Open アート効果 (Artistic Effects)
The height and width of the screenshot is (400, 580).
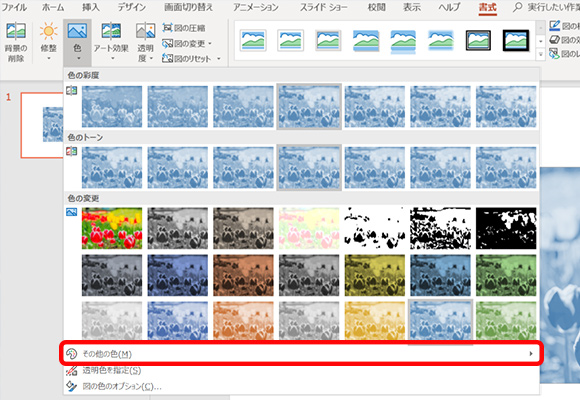(x=111, y=41)
